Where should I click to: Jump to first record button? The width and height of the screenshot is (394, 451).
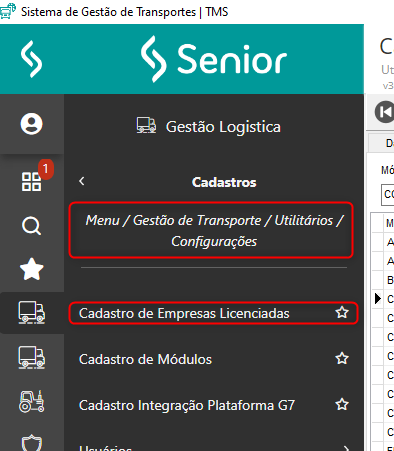coord(385,112)
